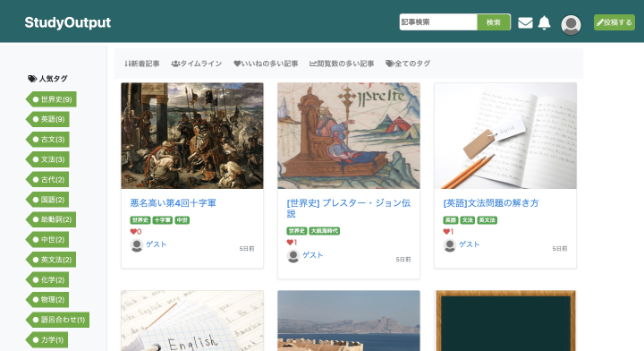Open article [世界史] プレスター・ジョン伝説
Viewport: 644px width, 351px height.
(348, 208)
